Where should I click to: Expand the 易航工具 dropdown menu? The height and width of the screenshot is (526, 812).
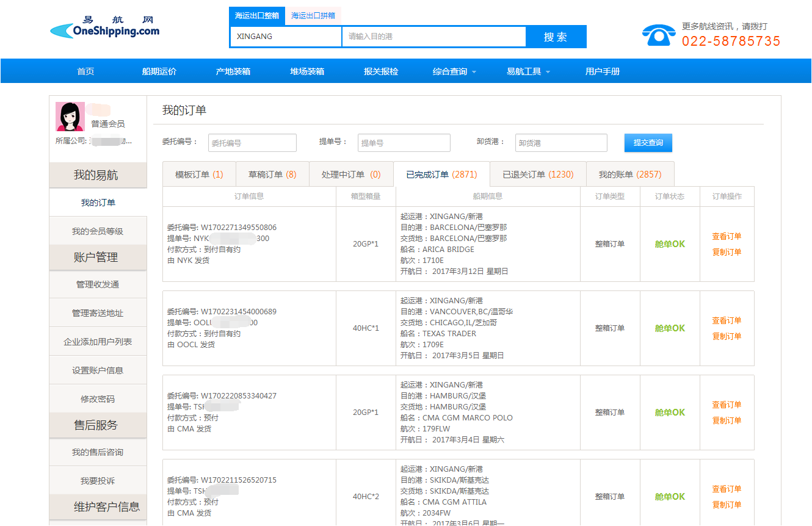pos(528,71)
